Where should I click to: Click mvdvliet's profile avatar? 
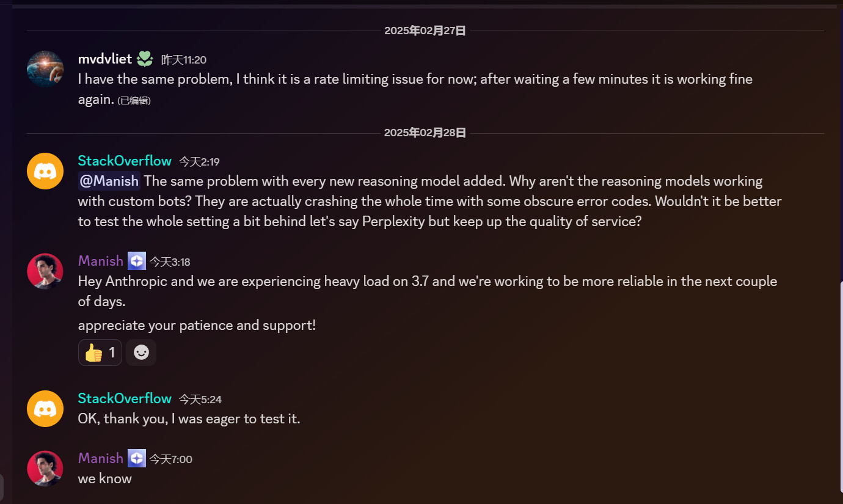point(45,69)
